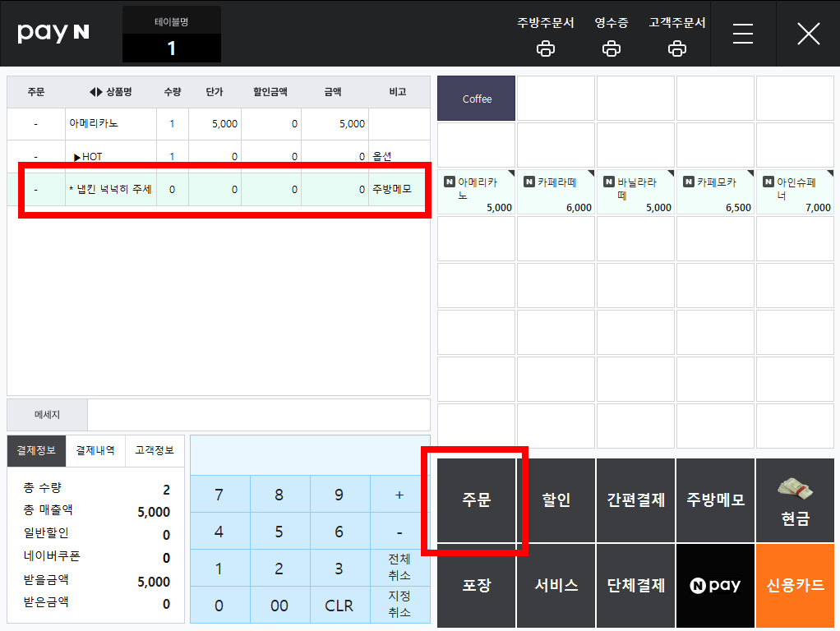Viewport: 840px width, 631px height.
Task: Switch to 결제내역 tab
Action: pyautogui.click(x=95, y=450)
